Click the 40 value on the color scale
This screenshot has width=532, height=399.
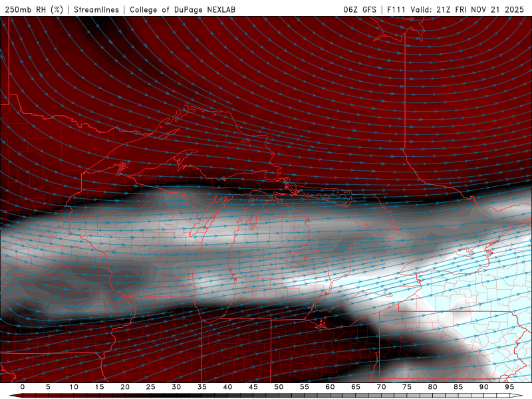[227, 387]
